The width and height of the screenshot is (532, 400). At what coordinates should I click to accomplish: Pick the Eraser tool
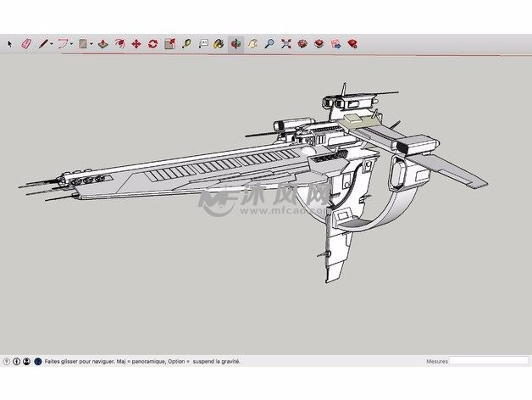25,43
